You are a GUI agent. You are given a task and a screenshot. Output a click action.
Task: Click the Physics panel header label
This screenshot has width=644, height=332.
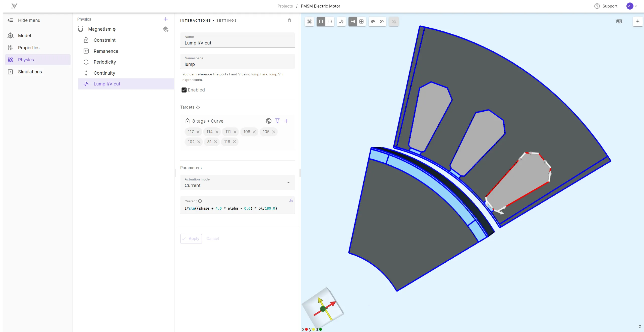(84, 19)
